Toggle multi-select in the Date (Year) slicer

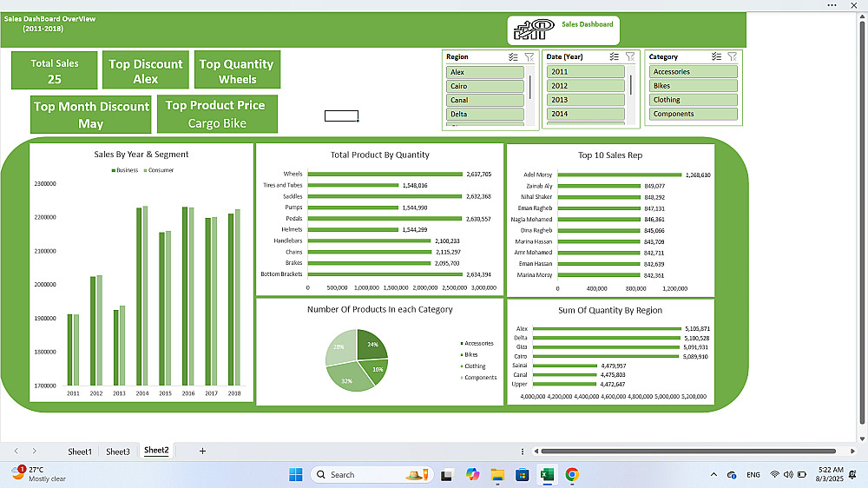(614, 56)
